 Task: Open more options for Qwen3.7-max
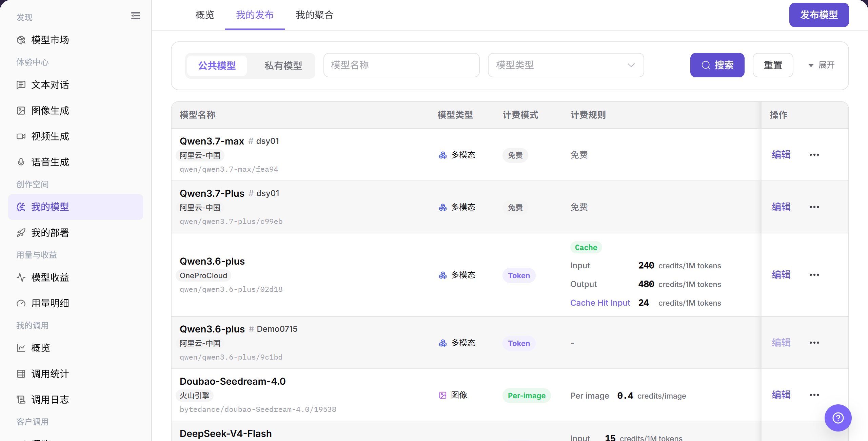814,155
